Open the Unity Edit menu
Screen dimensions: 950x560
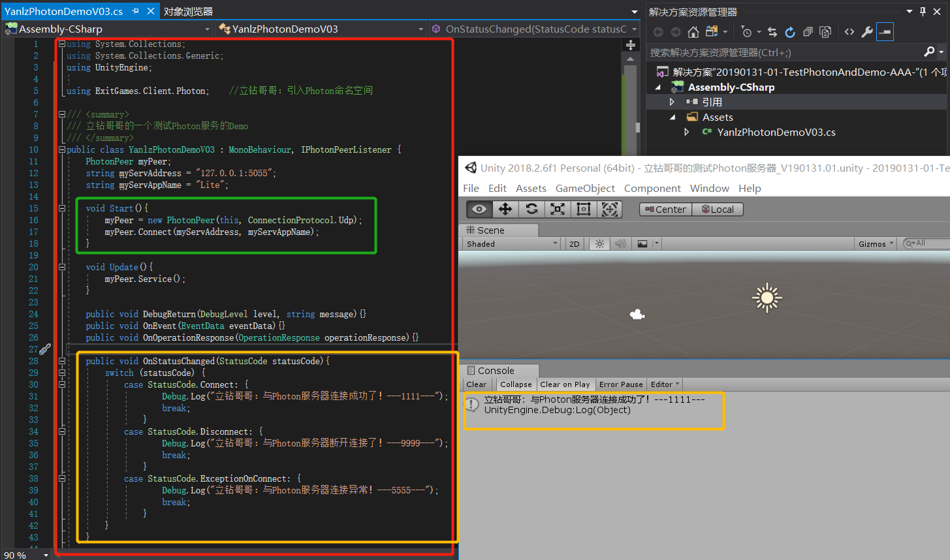pos(498,188)
